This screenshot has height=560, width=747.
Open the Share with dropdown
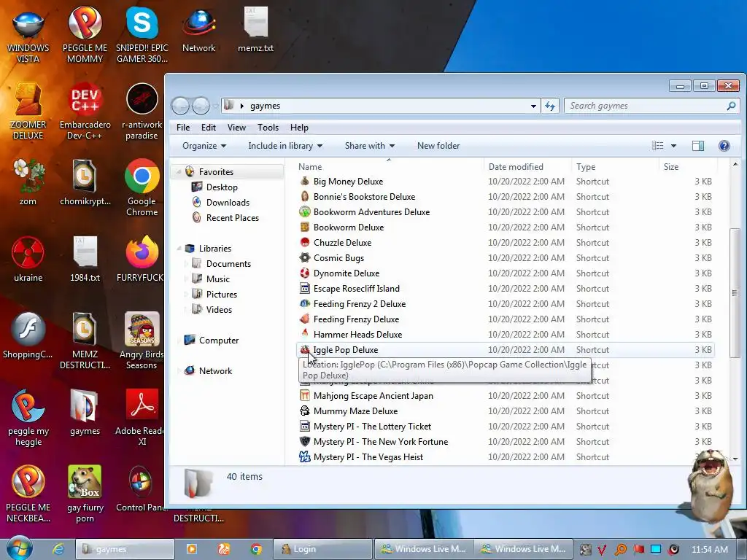(369, 146)
